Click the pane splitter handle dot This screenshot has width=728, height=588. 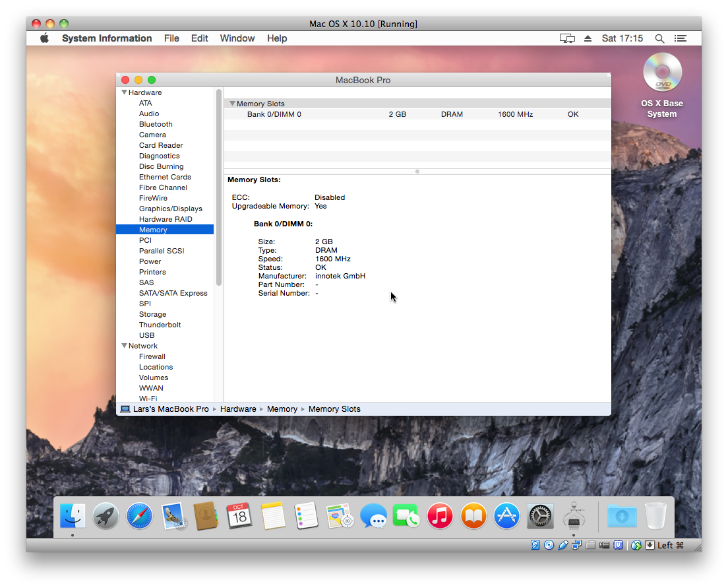point(417,172)
